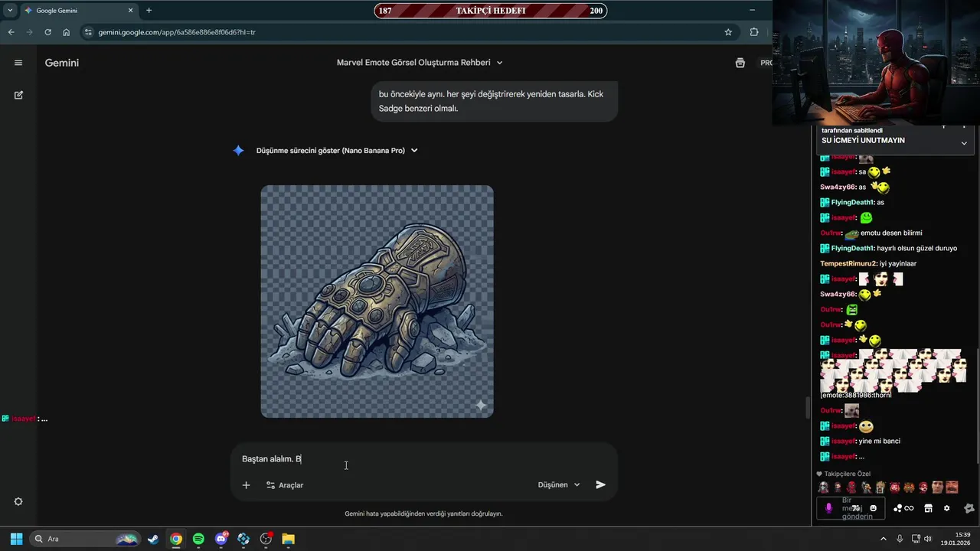Open the Gemini model picker labelled Düşünen
Screen dimensions: 980x551
point(559,484)
